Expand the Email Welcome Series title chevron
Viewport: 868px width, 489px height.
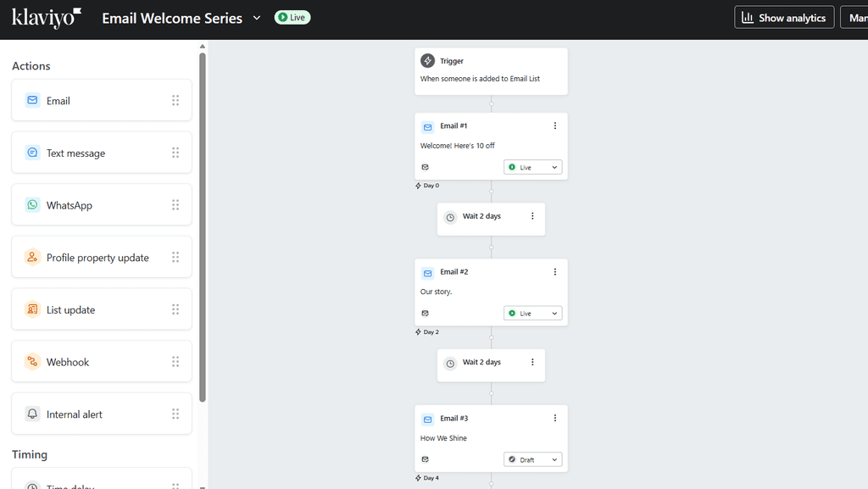coord(257,18)
